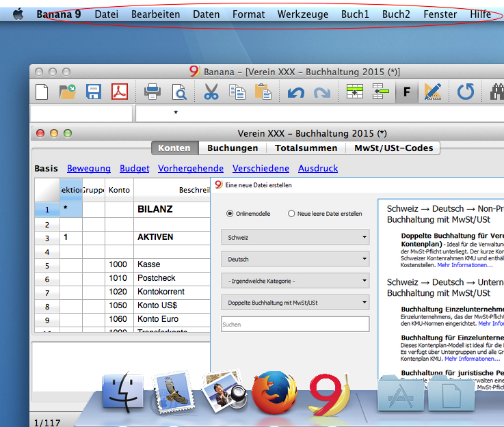The image size is (504, 427).
Task: Copy selection using the copy icon
Action: pos(237,92)
